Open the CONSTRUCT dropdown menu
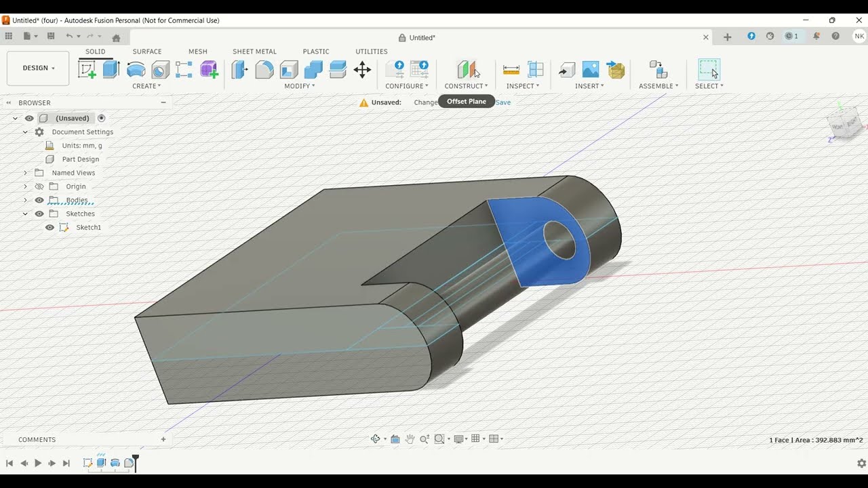The width and height of the screenshot is (868, 488). (x=467, y=86)
